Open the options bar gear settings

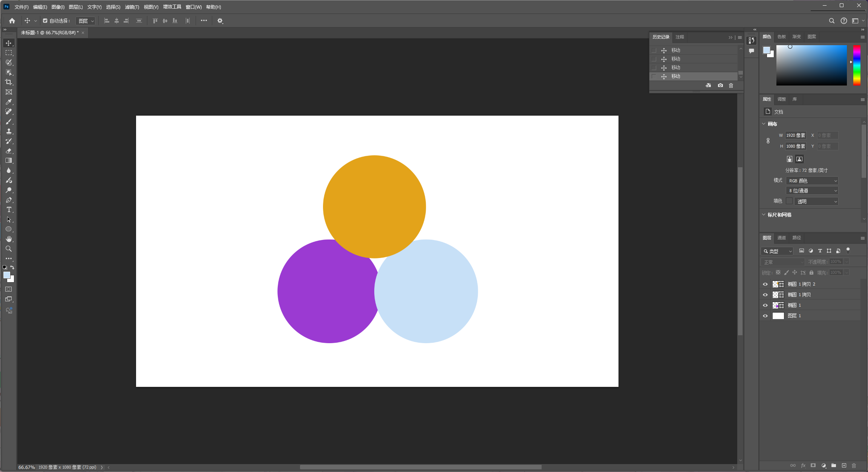click(x=220, y=21)
